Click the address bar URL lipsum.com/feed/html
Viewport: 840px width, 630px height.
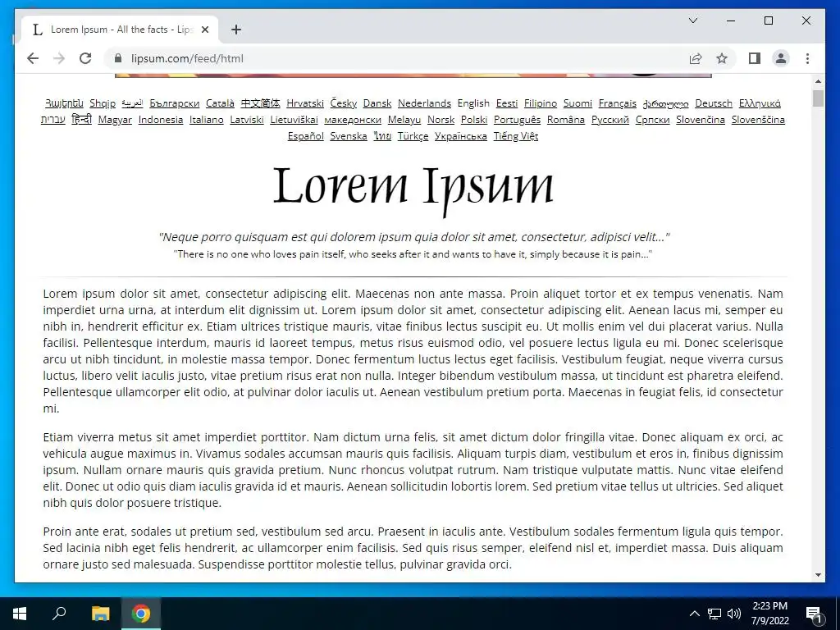(187, 58)
